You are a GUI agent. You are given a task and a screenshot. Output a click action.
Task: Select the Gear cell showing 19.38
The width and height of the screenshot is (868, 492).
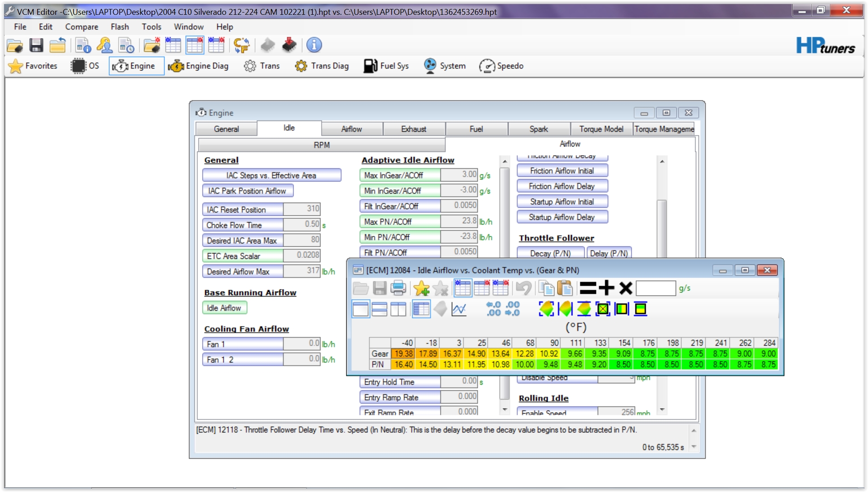pos(403,354)
